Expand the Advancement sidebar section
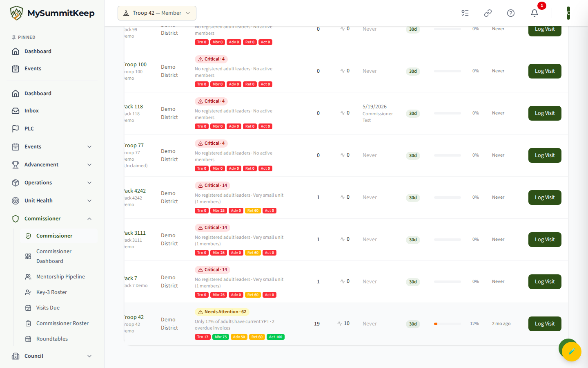Viewport: 588px width, 368px height. [89, 165]
